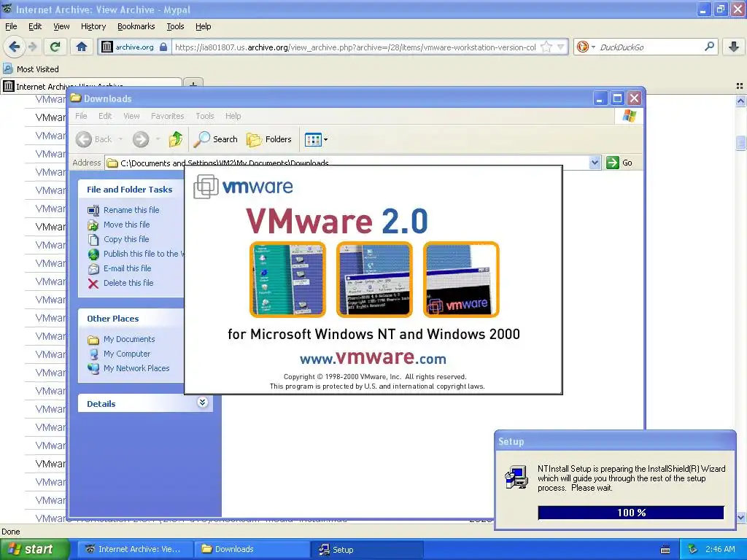This screenshot has height=560, width=747.
Task: Reload the archive.org page
Action: tap(55, 47)
